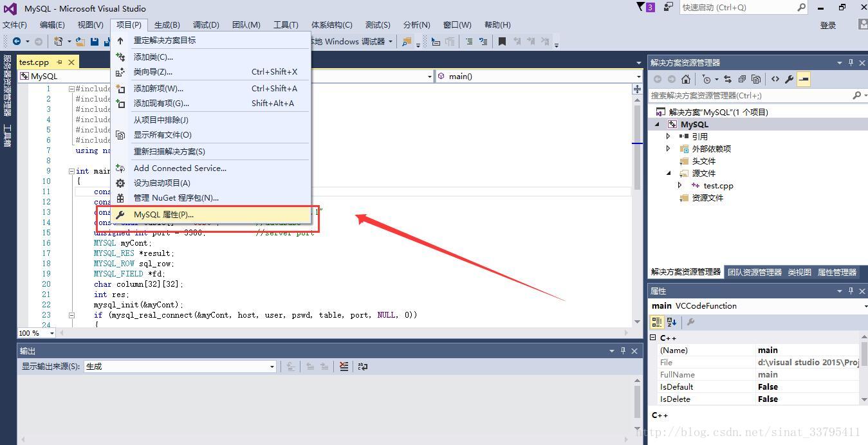Open the MySQL scope dropdown in editor
The height and width of the screenshot is (445, 868).
430,76
